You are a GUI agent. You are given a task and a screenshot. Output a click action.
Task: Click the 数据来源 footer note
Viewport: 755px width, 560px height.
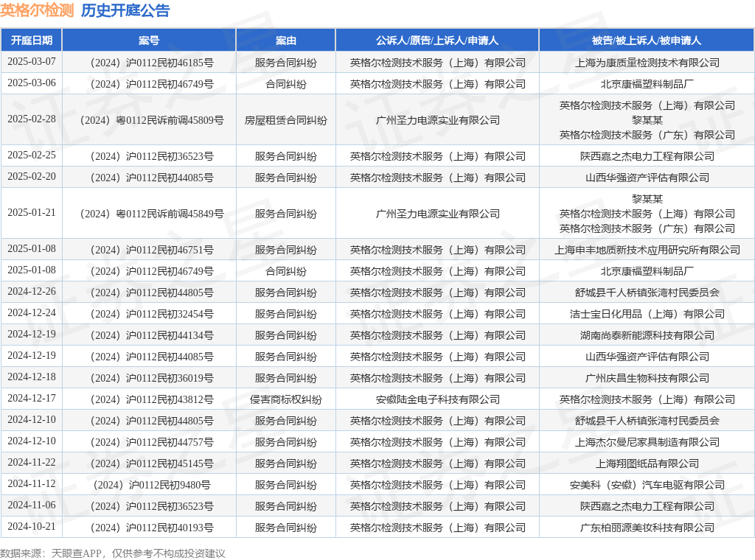(113, 553)
